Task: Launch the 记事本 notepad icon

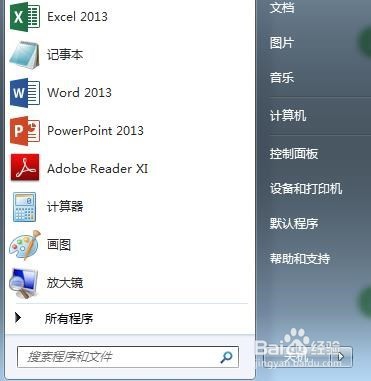Action: click(x=25, y=55)
